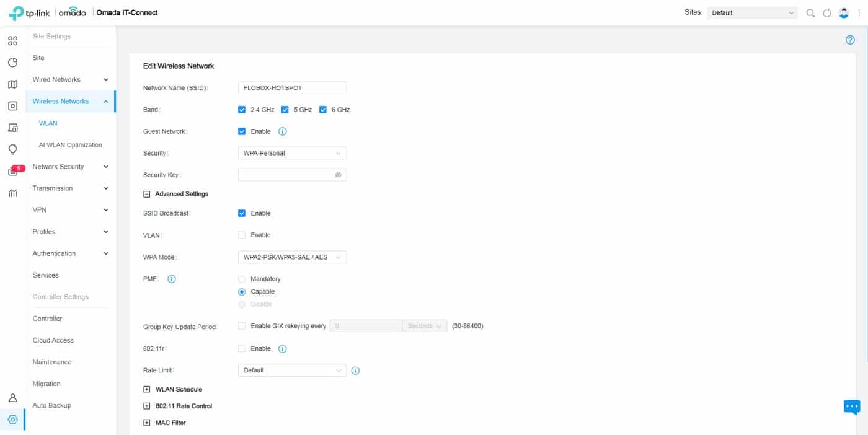868x435 pixels.
Task: Open the Dashboard icon in the sidebar
Action: (x=12, y=42)
